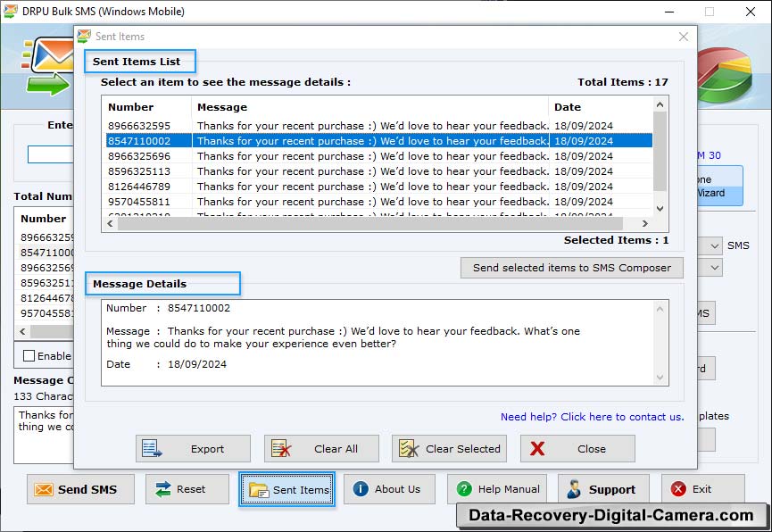Click the date 18/09/2024 in Message Details

[x=197, y=364]
